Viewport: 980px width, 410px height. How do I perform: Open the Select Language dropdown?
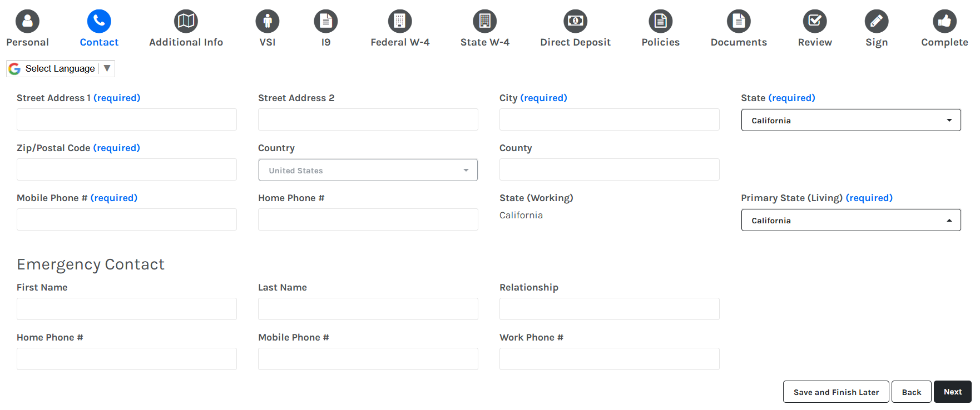61,69
